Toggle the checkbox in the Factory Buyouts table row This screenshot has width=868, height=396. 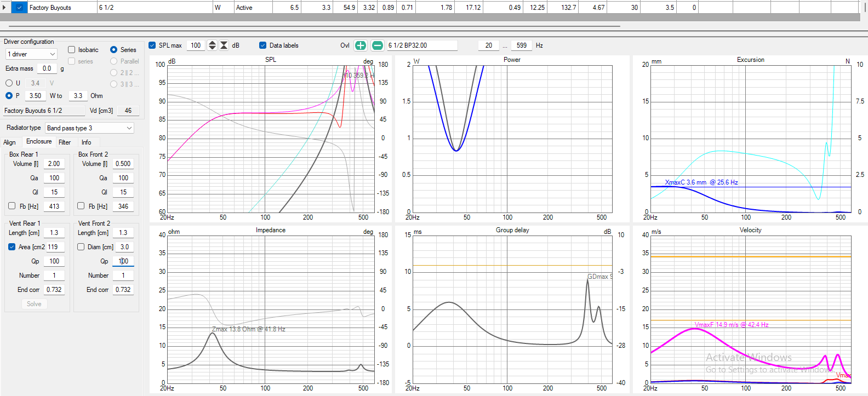click(19, 8)
